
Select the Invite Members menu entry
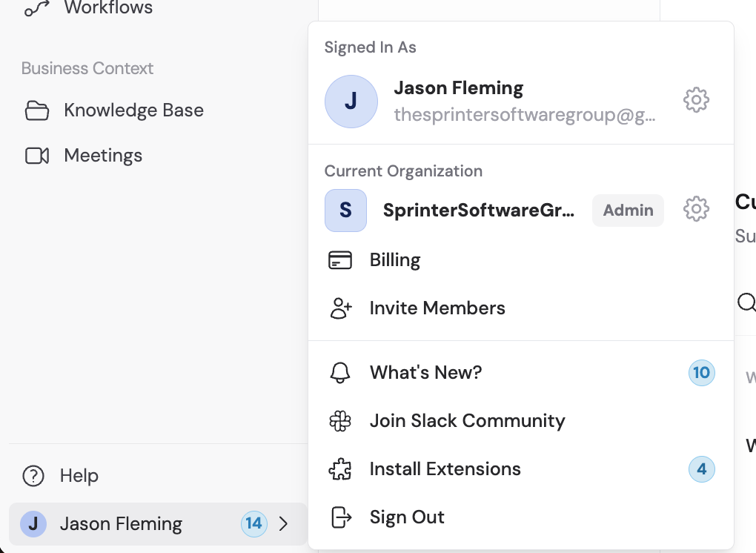(x=437, y=308)
